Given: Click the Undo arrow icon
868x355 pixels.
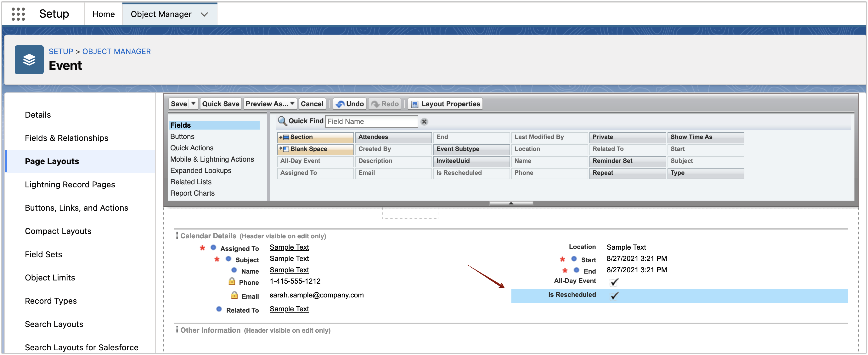Looking at the screenshot, I should tap(340, 104).
